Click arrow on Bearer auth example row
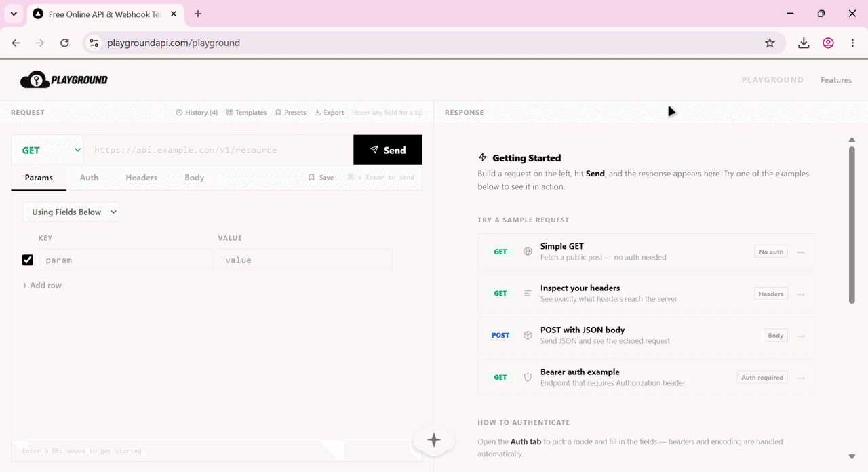Screen dimensions: 868x472 pos(801,378)
